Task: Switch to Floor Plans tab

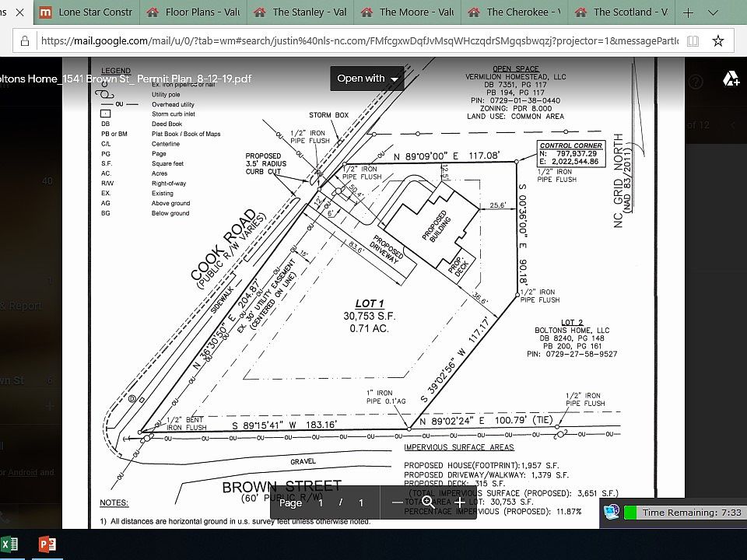Action: click(x=193, y=12)
